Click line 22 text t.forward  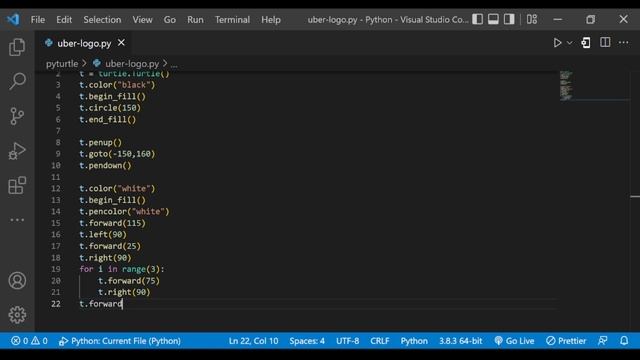coord(101,304)
